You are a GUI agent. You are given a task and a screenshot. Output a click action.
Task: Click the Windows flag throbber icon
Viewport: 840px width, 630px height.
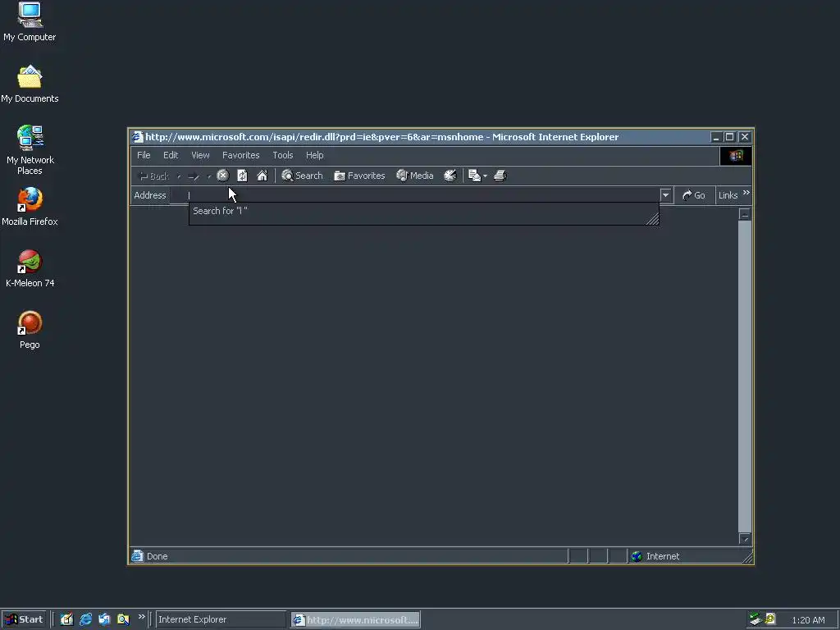point(736,155)
